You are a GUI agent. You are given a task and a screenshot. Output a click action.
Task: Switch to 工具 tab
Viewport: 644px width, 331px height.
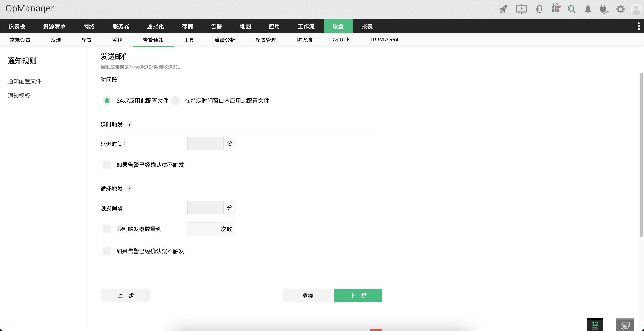click(x=189, y=40)
